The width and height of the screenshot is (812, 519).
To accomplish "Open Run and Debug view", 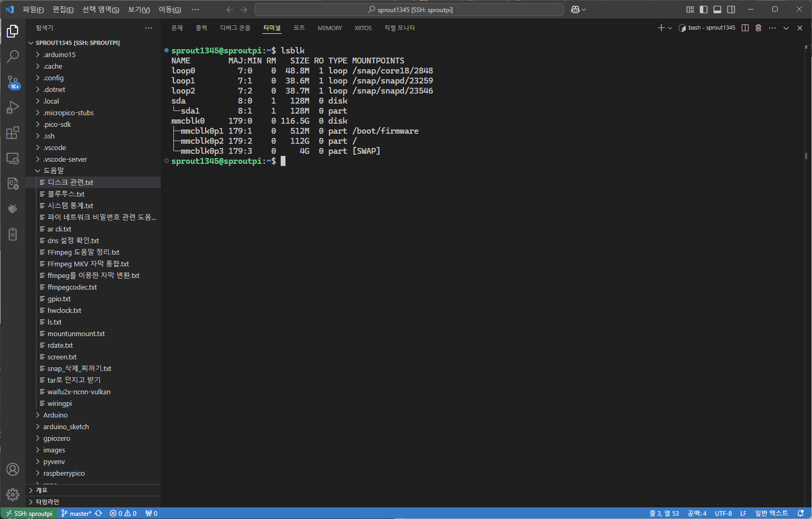I will 13,107.
